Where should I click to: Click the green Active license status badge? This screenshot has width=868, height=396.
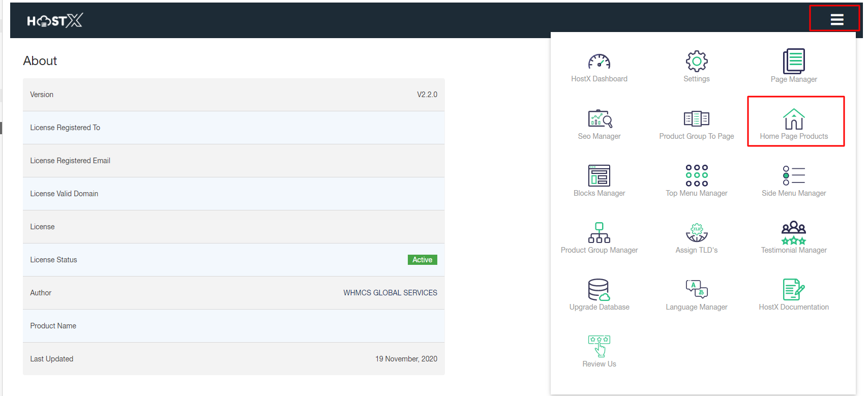tap(422, 260)
